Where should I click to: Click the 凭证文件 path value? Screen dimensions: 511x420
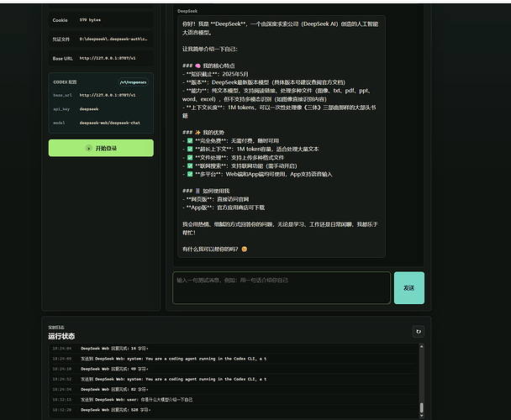pyautogui.click(x=113, y=39)
